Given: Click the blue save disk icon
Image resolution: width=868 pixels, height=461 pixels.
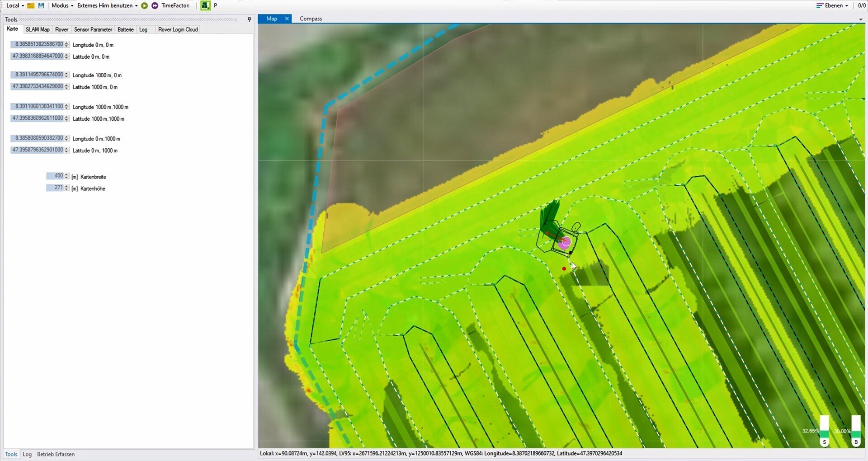Looking at the screenshot, I should (x=41, y=5).
